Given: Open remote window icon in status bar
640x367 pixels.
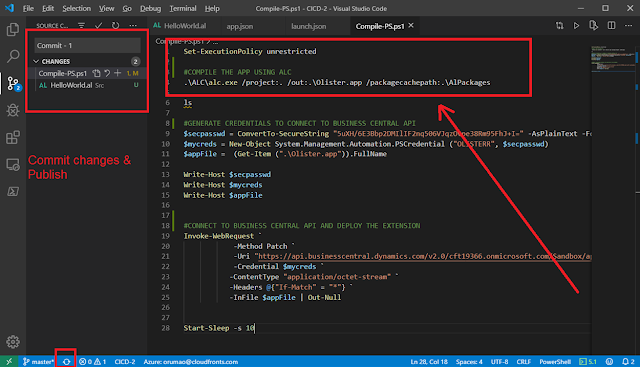Looking at the screenshot, I should pos(9,362).
